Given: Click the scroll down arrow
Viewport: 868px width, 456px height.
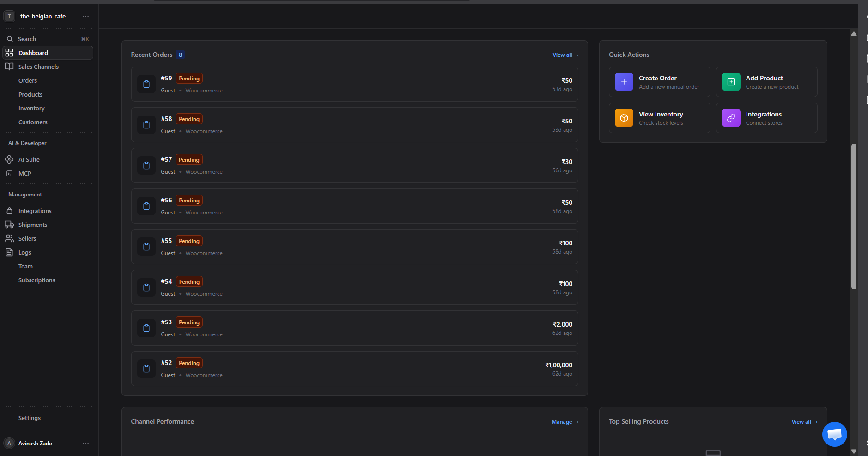Looking at the screenshot, I should (854, 451).
